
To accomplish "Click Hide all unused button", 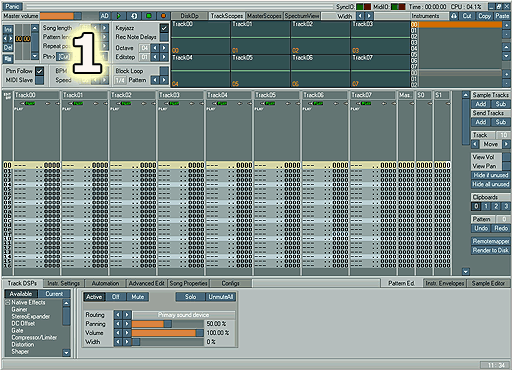I will tap(491, 184).
